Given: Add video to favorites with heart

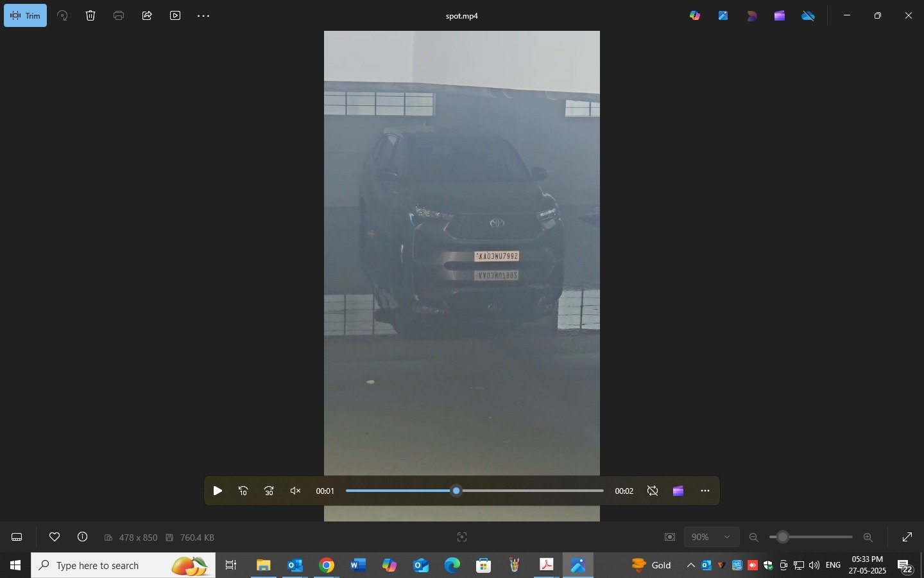Looking at the screenshot, I should coord(55,537).
